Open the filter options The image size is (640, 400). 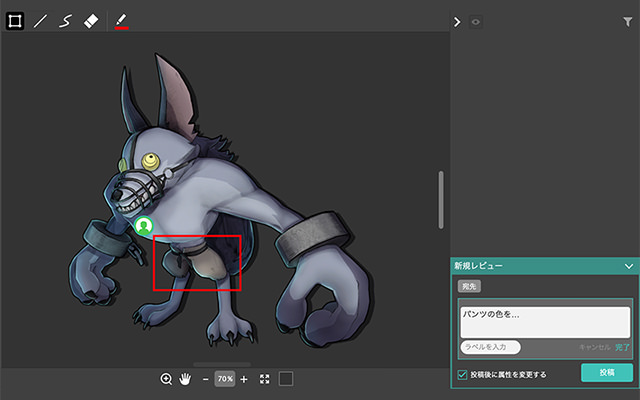[x=628, y=22]
